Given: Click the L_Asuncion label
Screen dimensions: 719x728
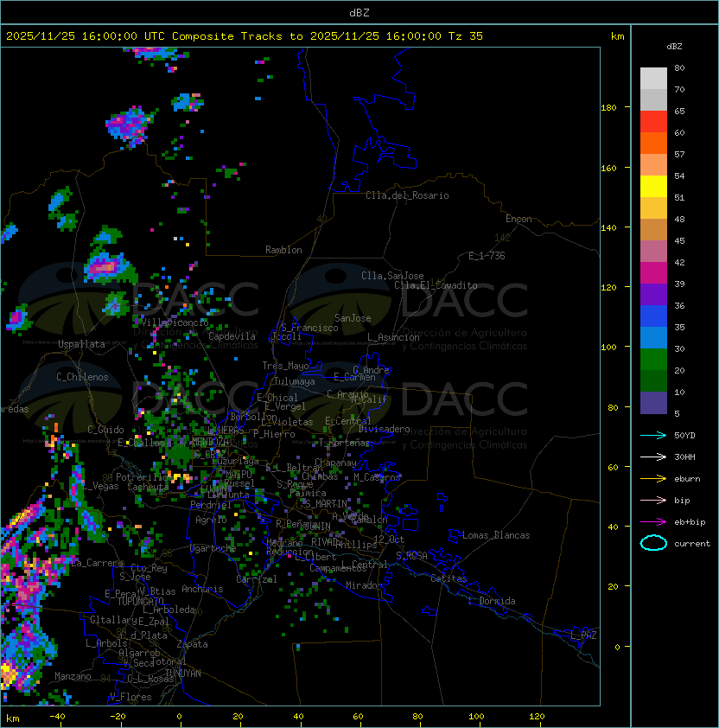Looking at the screenshot, I should tap(393, 337).
